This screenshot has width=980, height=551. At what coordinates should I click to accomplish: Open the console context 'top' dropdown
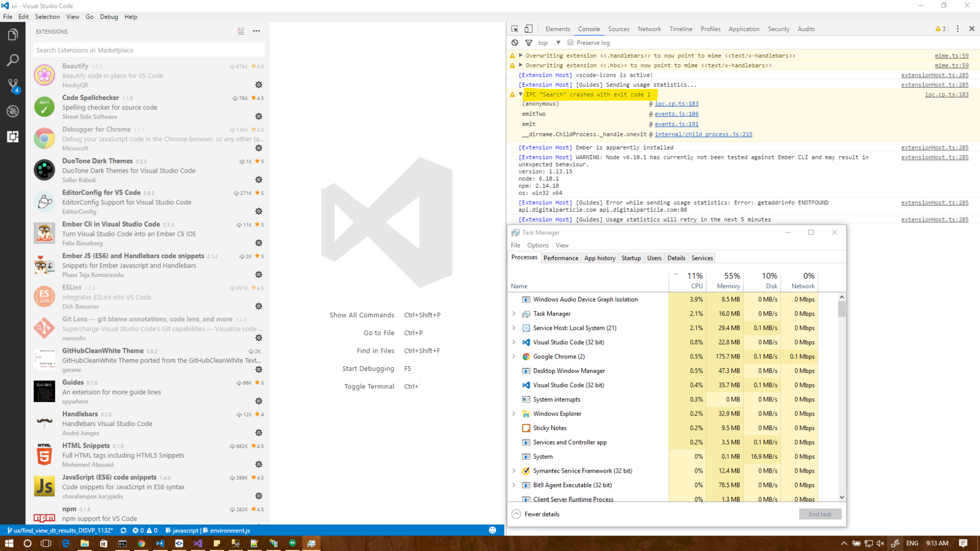point(549,43)
